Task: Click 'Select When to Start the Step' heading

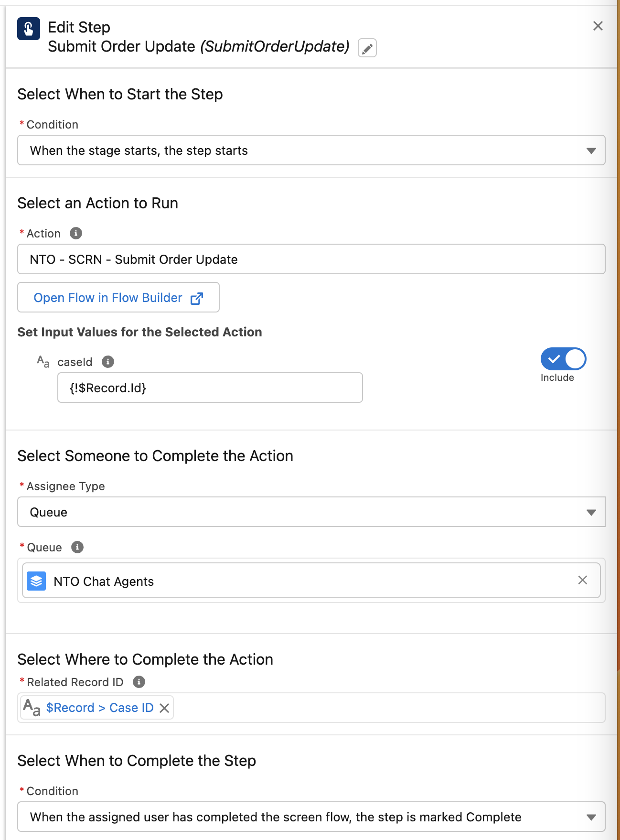Action: point(120,94)
